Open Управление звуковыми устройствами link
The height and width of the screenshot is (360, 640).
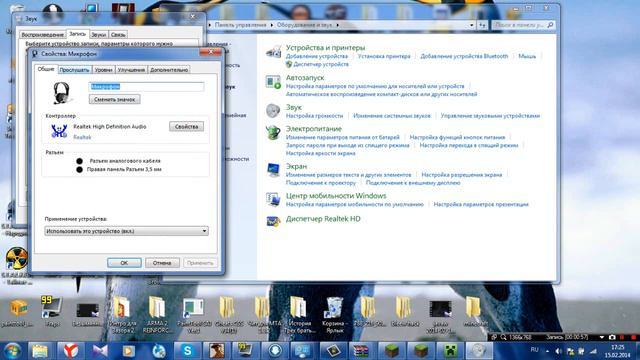[x=490, y=116]
